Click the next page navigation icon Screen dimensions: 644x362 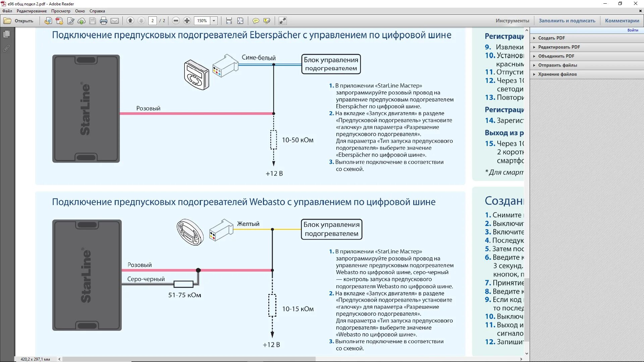[141, 20]
